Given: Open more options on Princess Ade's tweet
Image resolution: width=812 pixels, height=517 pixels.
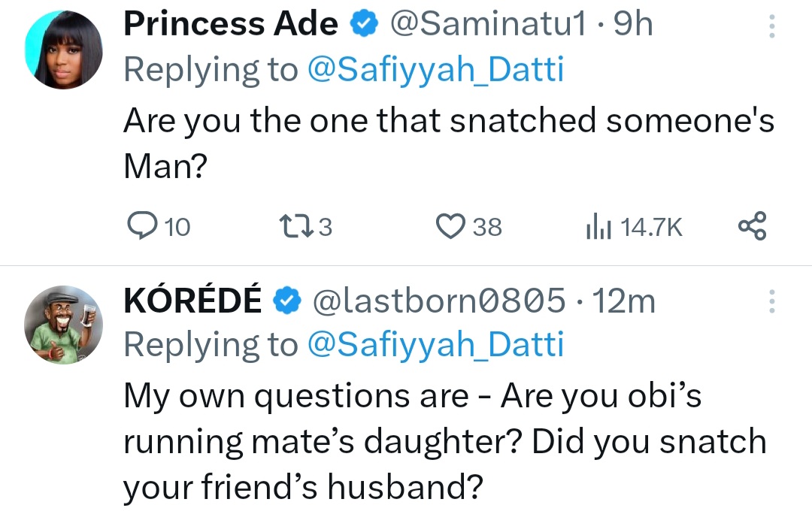Looking at the screenshot, I should click(771, 26).
